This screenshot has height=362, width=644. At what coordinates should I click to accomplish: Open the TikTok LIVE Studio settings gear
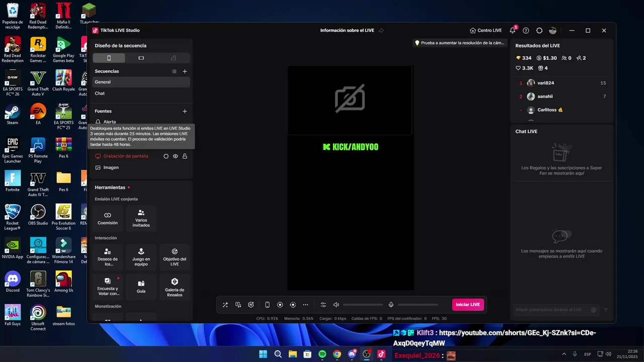point(539,31)
